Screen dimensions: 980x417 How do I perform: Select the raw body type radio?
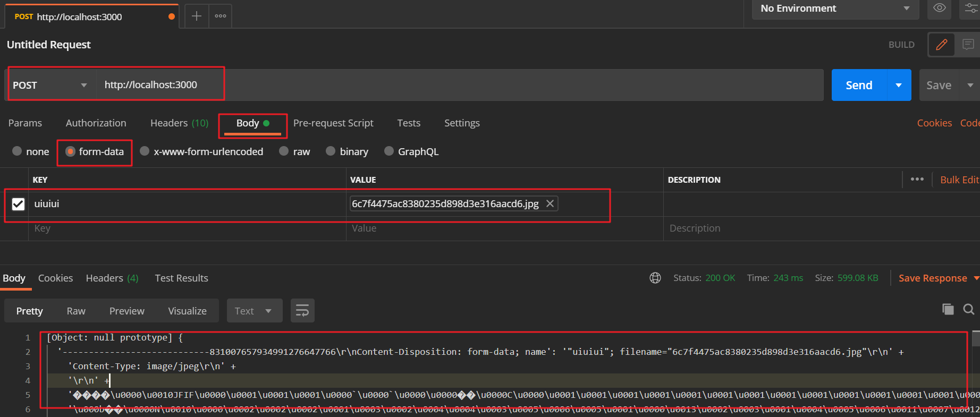(x=284, y=151)
